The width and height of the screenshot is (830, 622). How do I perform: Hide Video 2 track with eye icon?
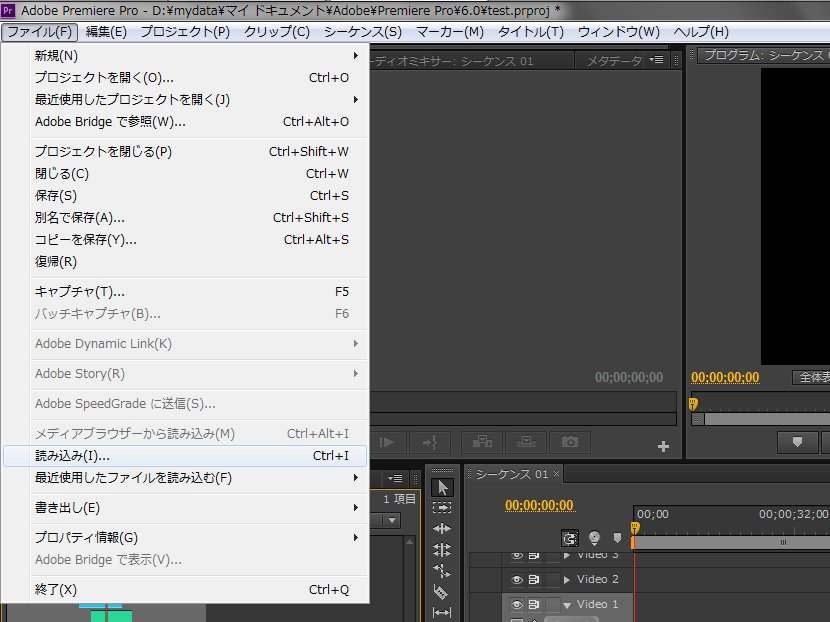[517, 580]
